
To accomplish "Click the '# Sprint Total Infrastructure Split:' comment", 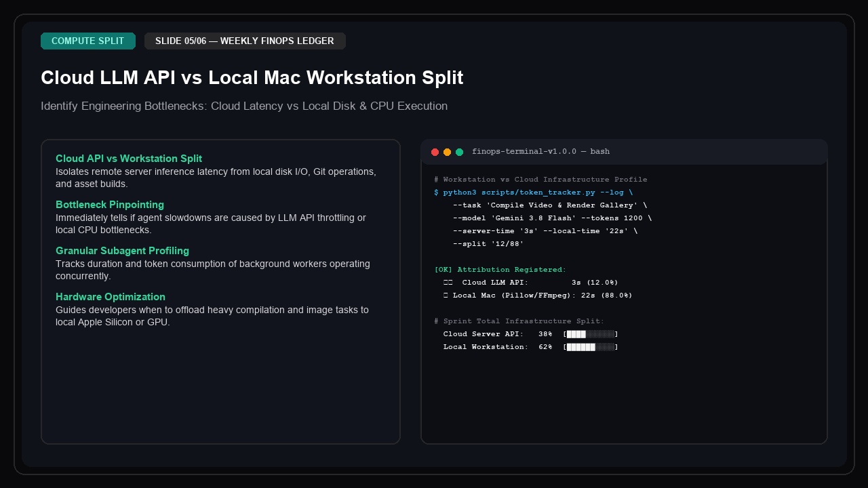I will coord(519,321).
